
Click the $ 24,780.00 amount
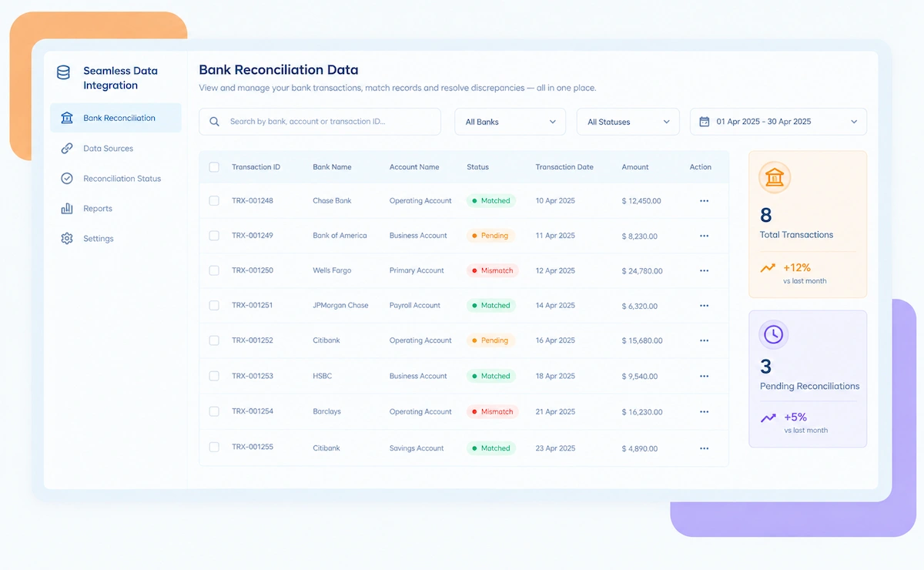(642, 271)
